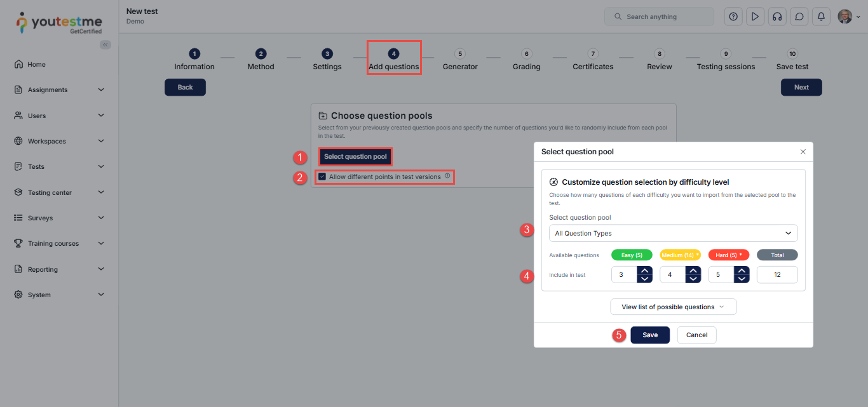Show notifications via the bell icon
The width and height of the screenshot is (868, 407).
coord(821,17)
